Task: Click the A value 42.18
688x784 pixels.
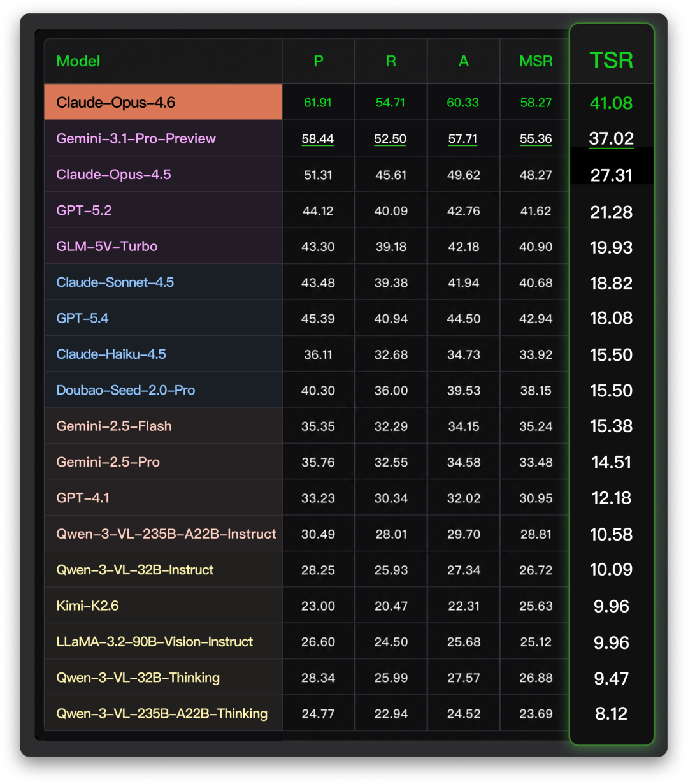Action: click(463, 247)
